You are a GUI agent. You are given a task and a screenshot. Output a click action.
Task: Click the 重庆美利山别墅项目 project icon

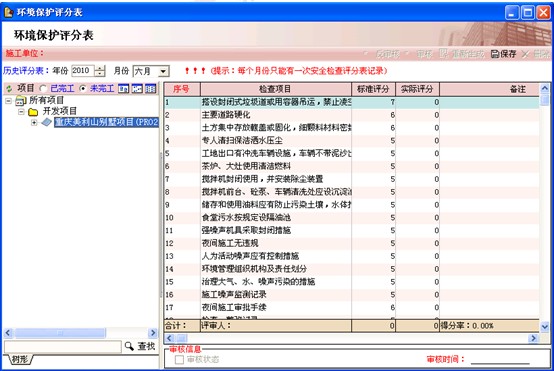[x=47, y=122]
